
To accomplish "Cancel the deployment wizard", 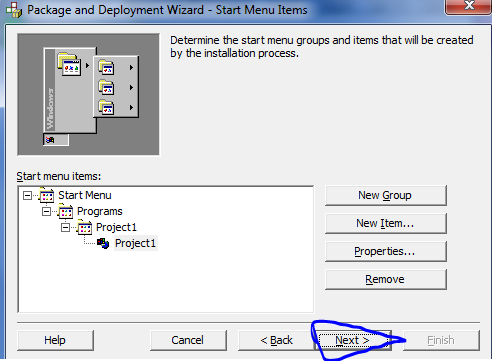I will point(188,340).
